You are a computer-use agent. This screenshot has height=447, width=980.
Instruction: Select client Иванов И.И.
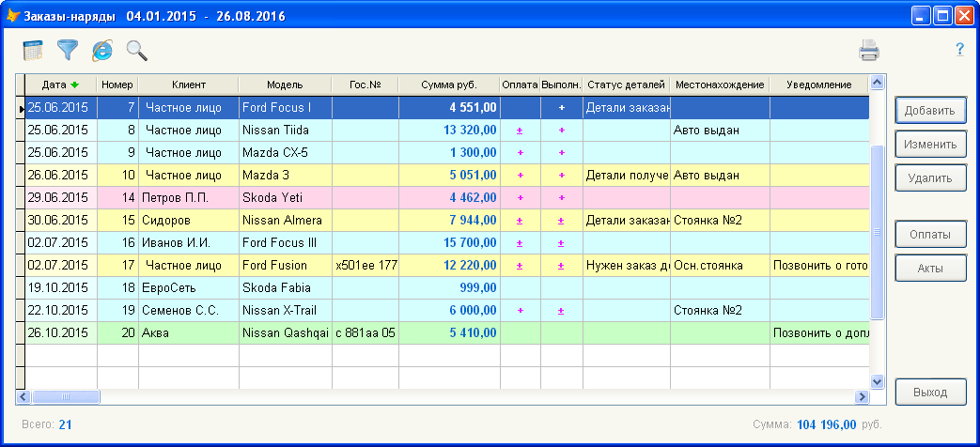coord(189,243)
